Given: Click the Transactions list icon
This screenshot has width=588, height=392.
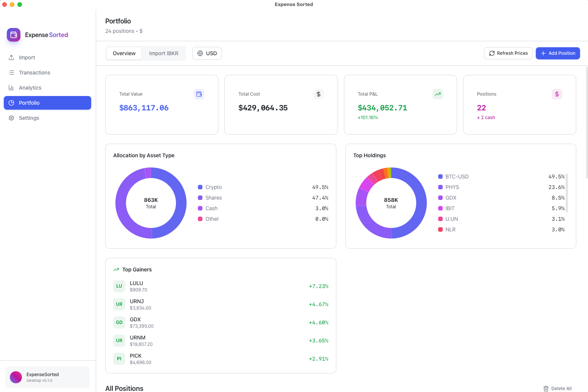Looking at the screenshot, I should (11, 73).
